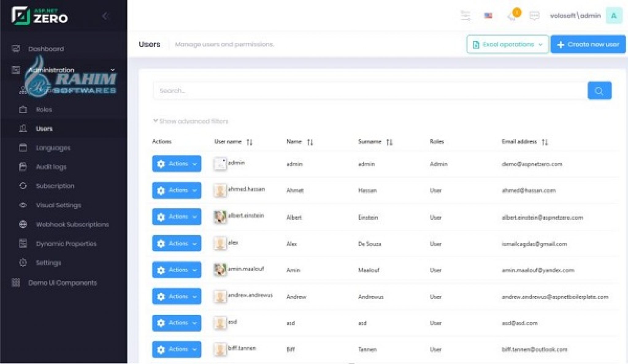The width and height of the screenshot is (628, 364).
Task: Open the Excel operations dropdown
Action: [507, 44]
